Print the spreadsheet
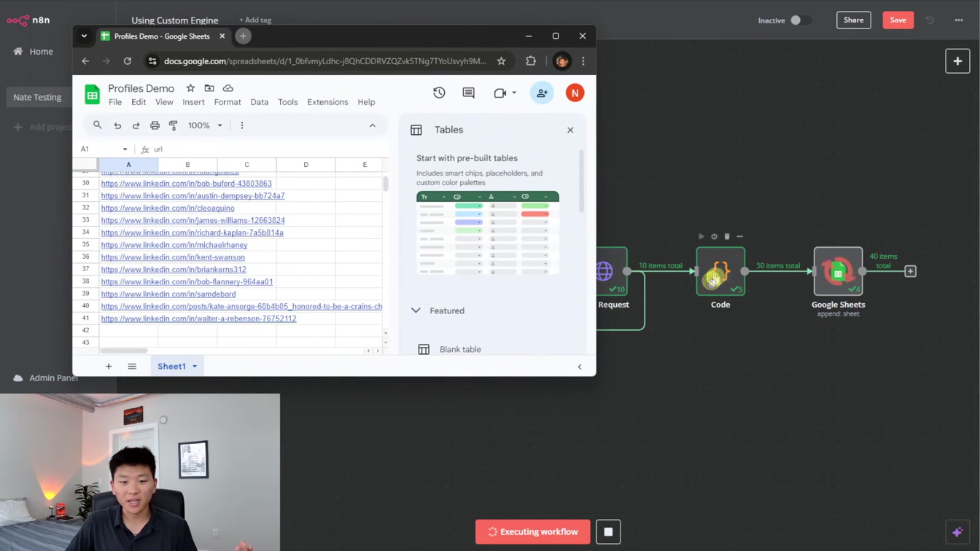This screenshot has height=551, width=980. 155,125
